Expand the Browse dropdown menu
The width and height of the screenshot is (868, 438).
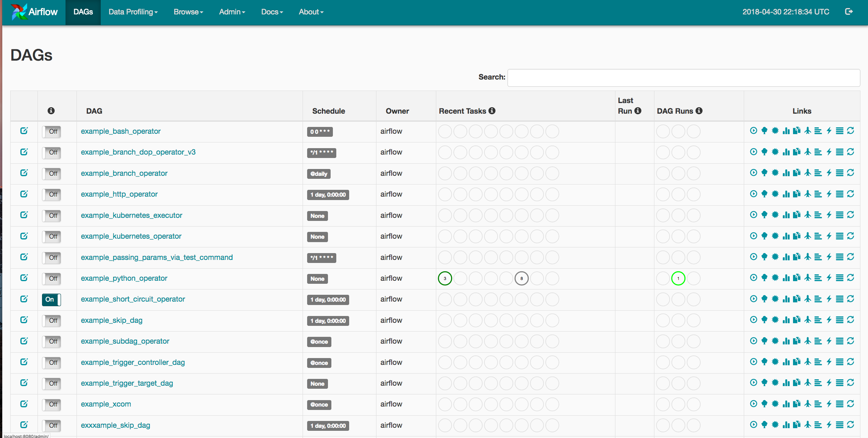click(x=189, y=11)
